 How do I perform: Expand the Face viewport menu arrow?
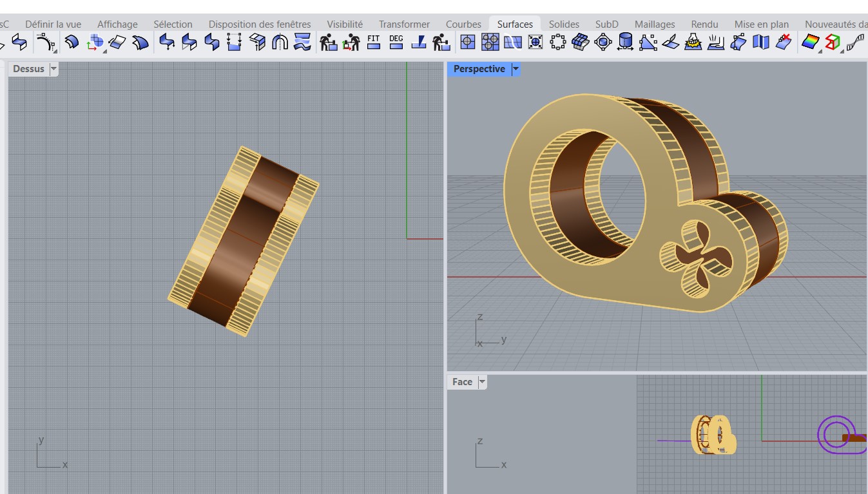(482, 382)
